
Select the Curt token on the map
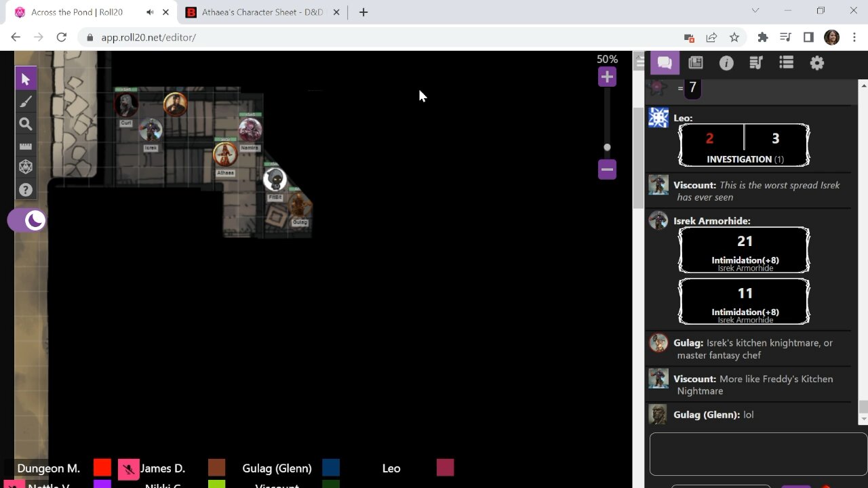[125, 105]
